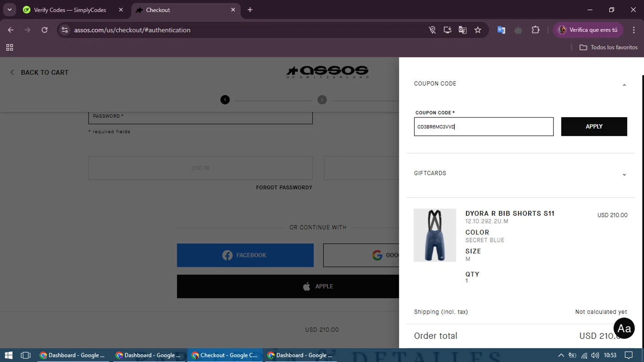Click the address bar URL
Screen dimensions: 644x362
[132, 30]
